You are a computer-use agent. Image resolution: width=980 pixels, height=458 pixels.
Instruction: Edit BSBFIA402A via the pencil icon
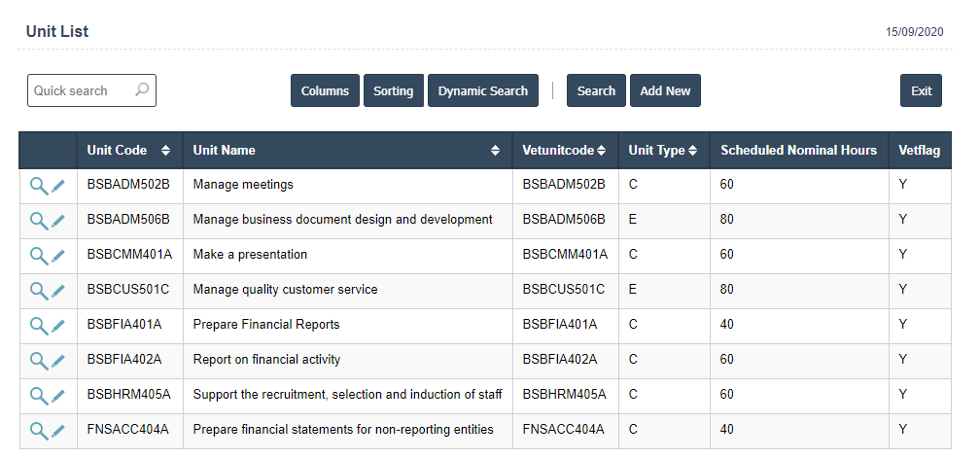(58, 361)
